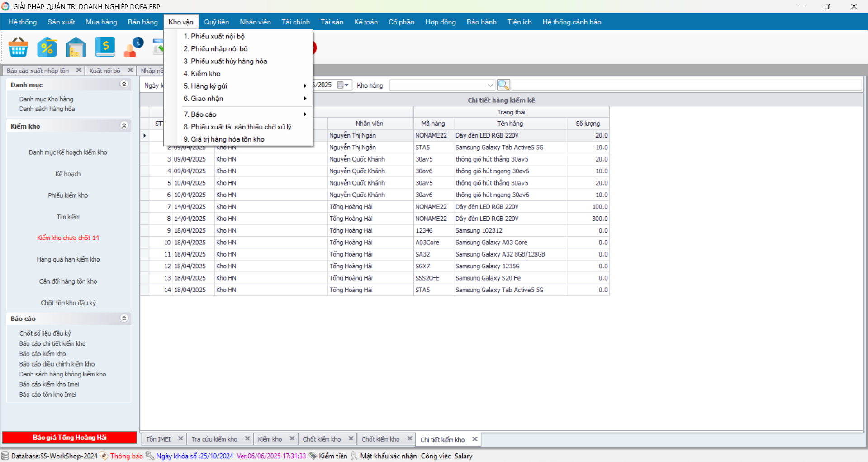
Task: Click Salary in the status bar
Action: (463, 456)
